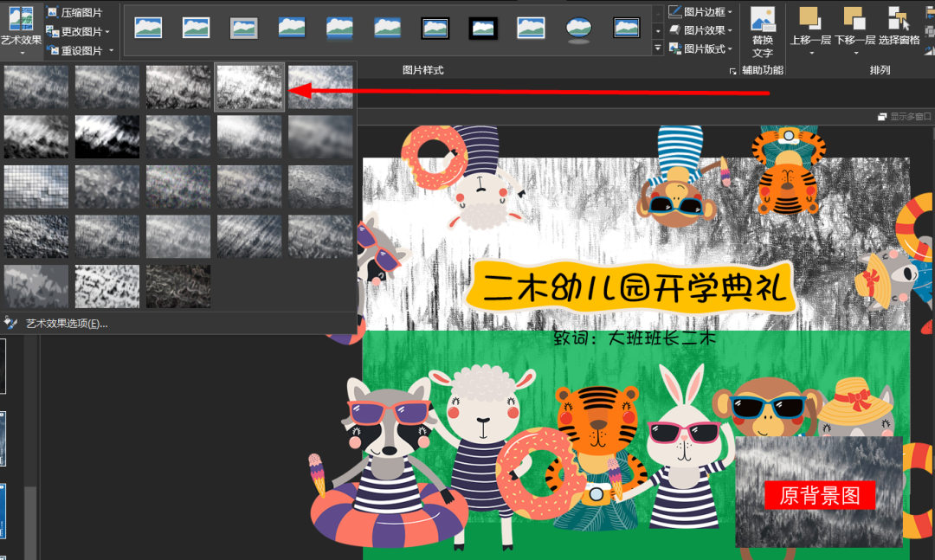
Task: Select the first effect in the fourth effects row
Action: [x=35, y=236]
